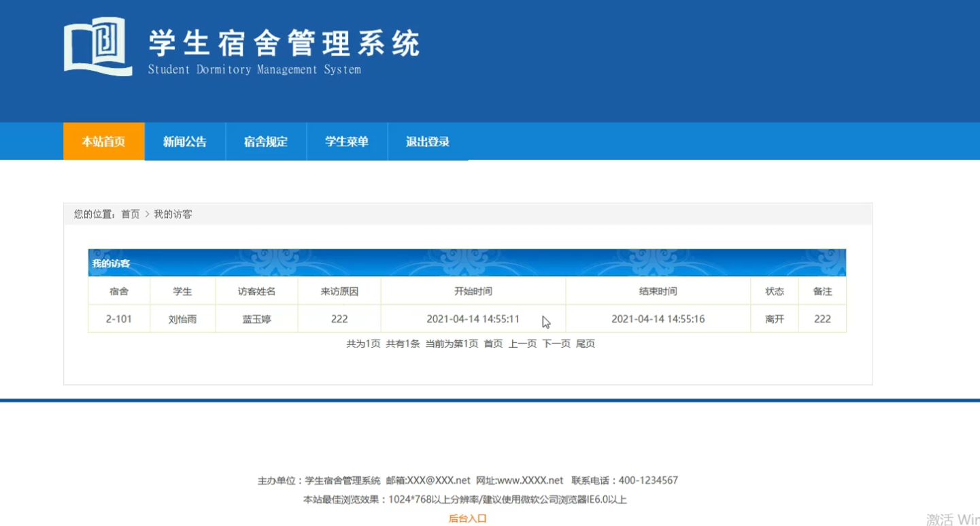
Task: Click the footer phone 400-1234567
Action: tap(648, 480)
